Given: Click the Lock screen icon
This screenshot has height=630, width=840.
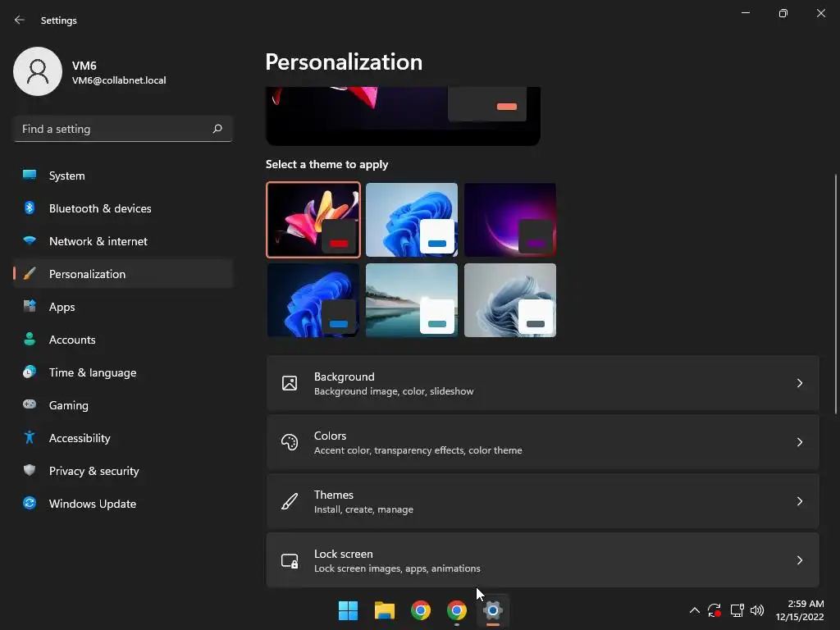Looking at the screenshot, I should (x=290, y=560).
